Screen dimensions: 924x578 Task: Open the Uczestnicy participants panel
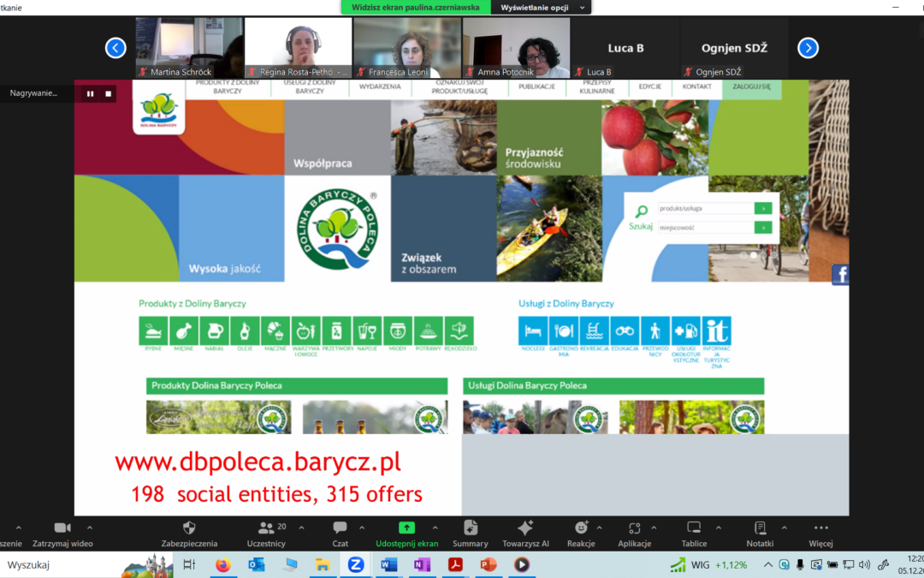[266, 528]
